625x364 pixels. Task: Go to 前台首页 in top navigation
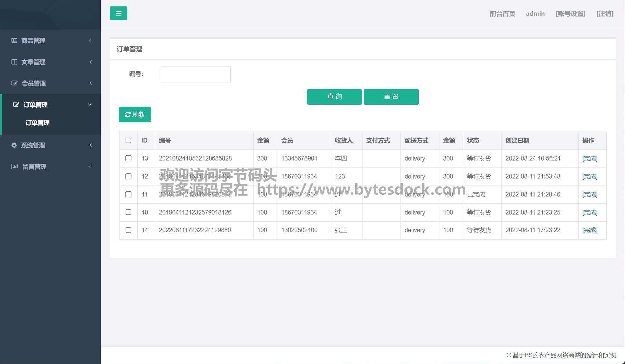point(502,14)
